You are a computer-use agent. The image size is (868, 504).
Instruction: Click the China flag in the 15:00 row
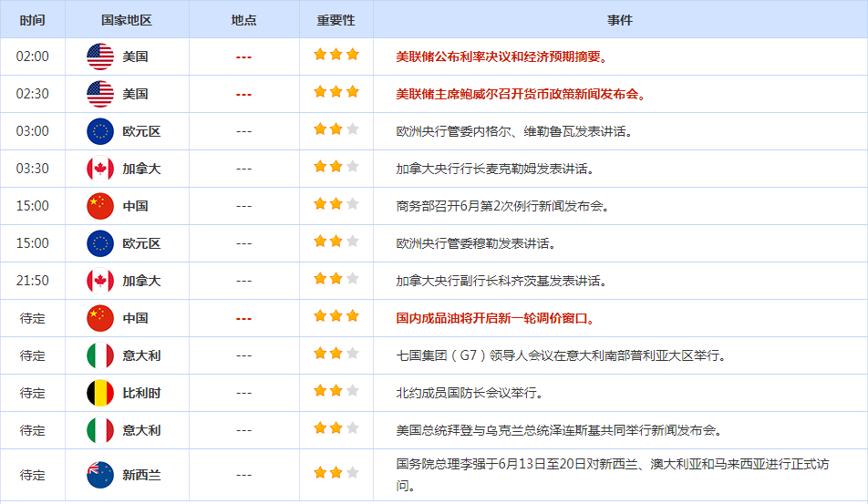coord(100,206)
